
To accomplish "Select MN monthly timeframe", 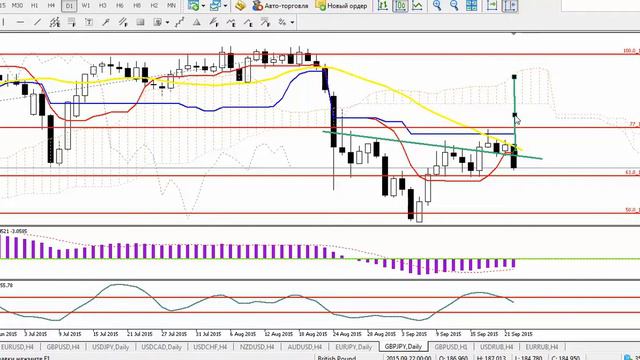I will tap(171, 5).
